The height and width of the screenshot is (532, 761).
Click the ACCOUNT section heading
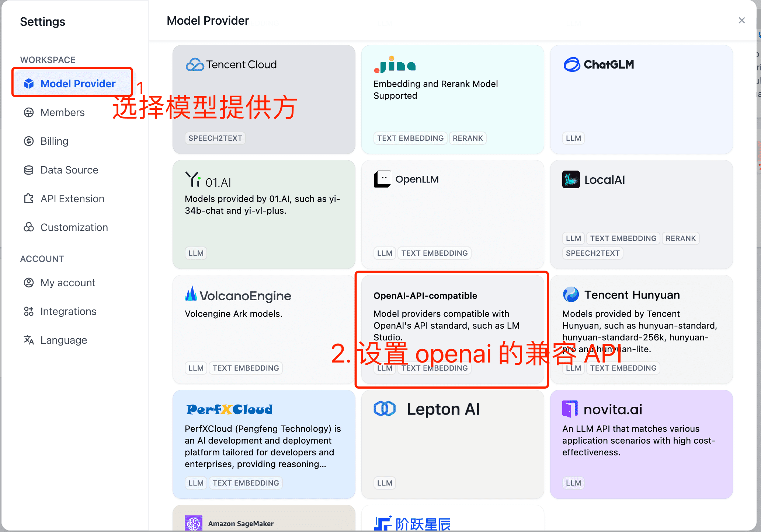click(x=42, y=259)
